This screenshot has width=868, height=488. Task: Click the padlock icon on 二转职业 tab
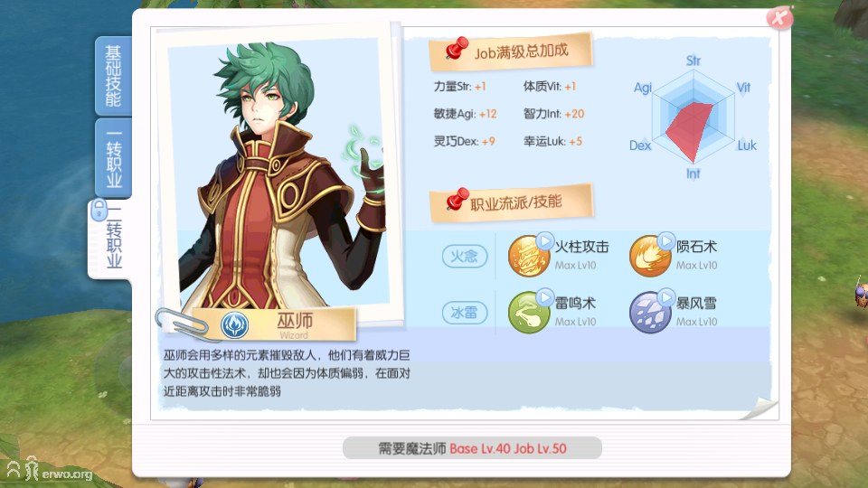[x=99, y=211]
